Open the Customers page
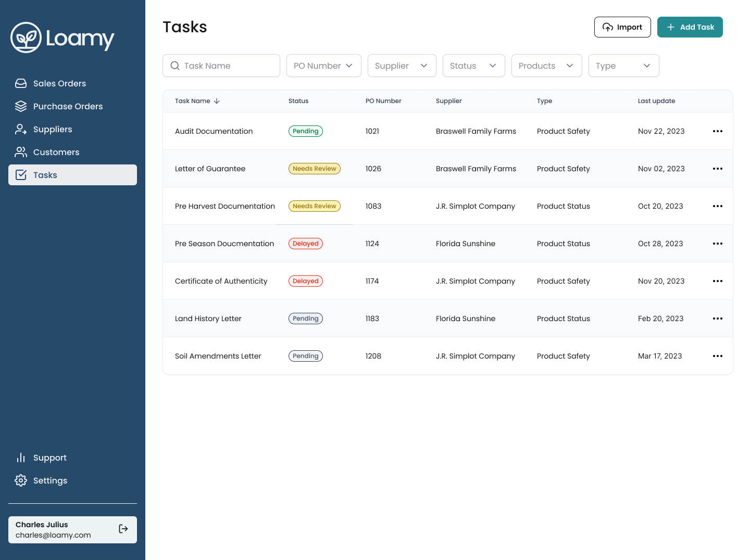 pos(72,152)
